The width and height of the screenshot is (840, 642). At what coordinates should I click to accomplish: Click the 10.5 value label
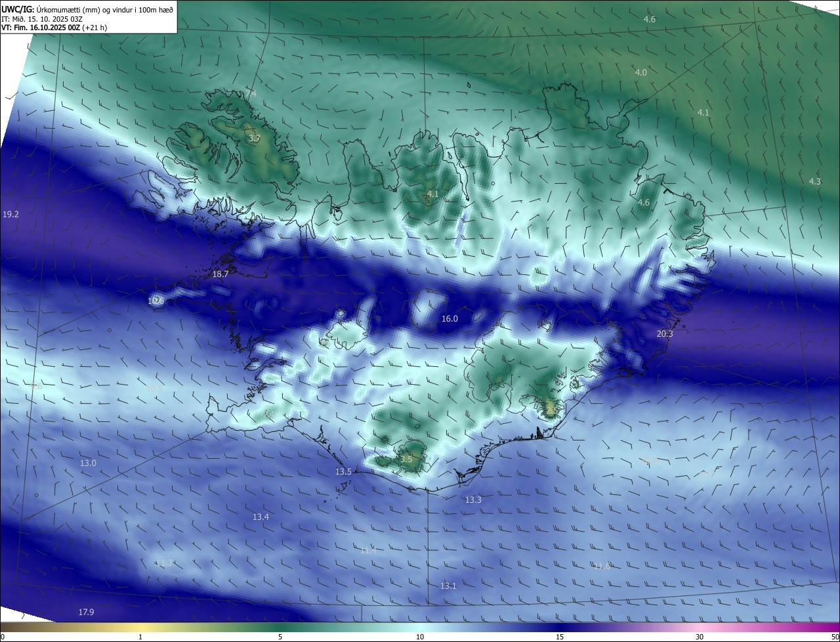pyautogui.click(x=154, y=389)
